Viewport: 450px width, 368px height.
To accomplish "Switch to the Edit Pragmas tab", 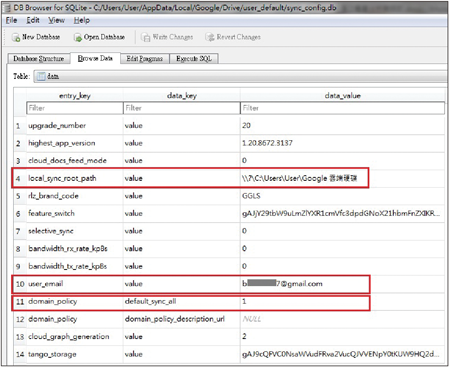I will pyautogui.click(x=144, y=59).
